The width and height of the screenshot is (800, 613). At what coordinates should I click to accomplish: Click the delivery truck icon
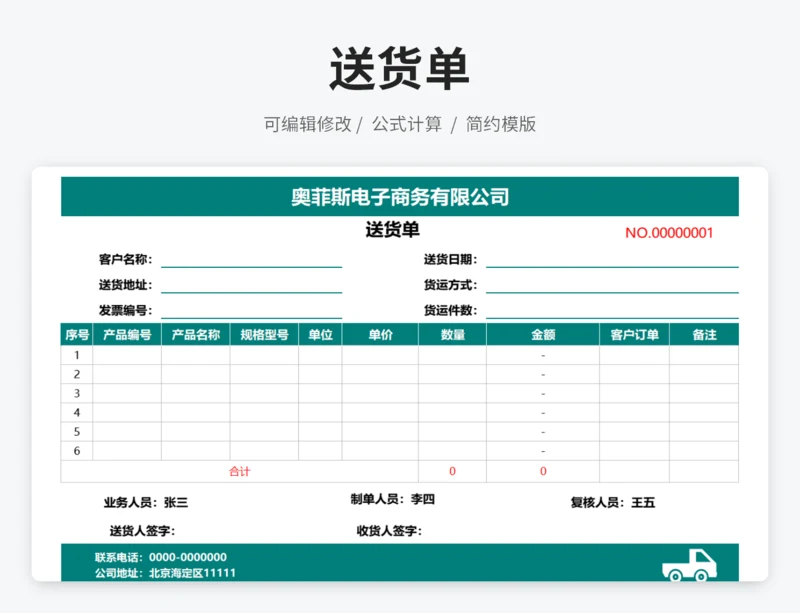tap(689, 565)
